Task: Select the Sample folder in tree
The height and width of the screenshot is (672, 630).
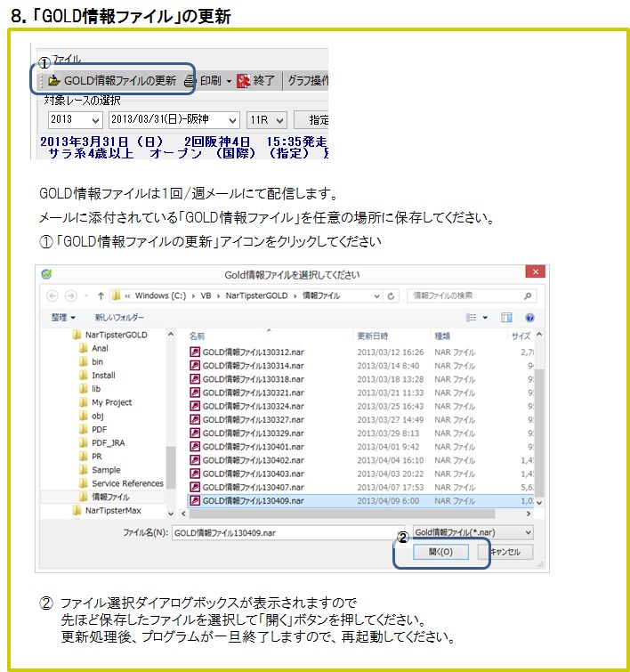Action: click(x=106, y=470)
